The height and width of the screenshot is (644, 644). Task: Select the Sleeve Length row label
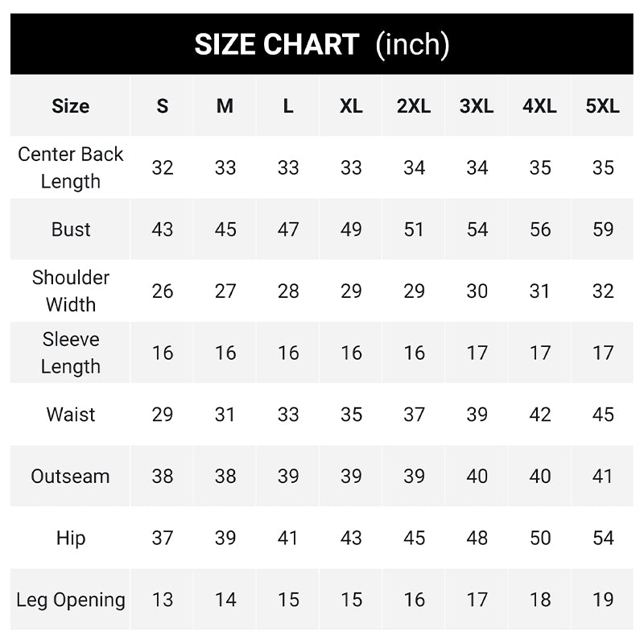(71, 353)
